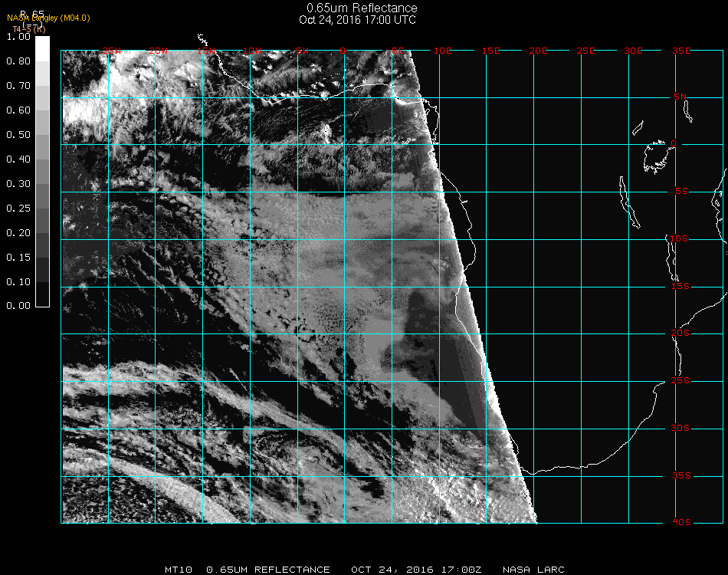This screenshot has height=575, width=728.
Task: Click the 'NASA Langley (M04.0)' label
Action: [48, 18]
